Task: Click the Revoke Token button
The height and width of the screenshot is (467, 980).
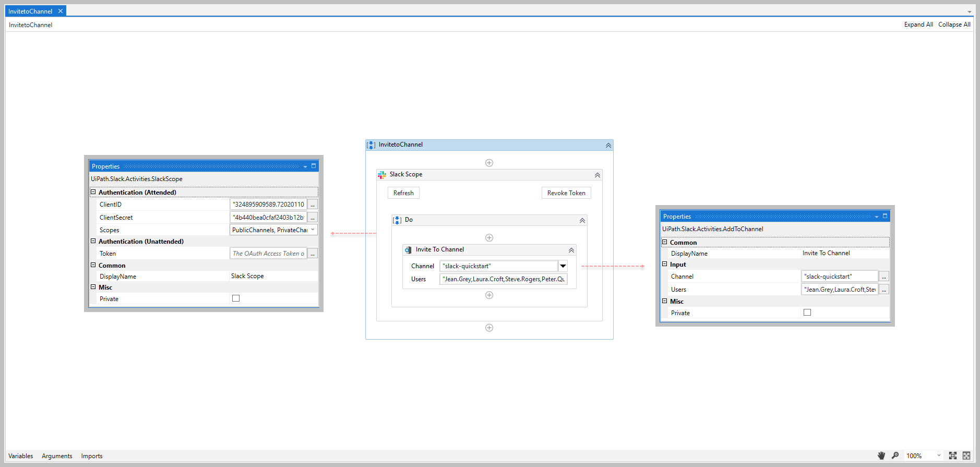Action: [566, 193]
